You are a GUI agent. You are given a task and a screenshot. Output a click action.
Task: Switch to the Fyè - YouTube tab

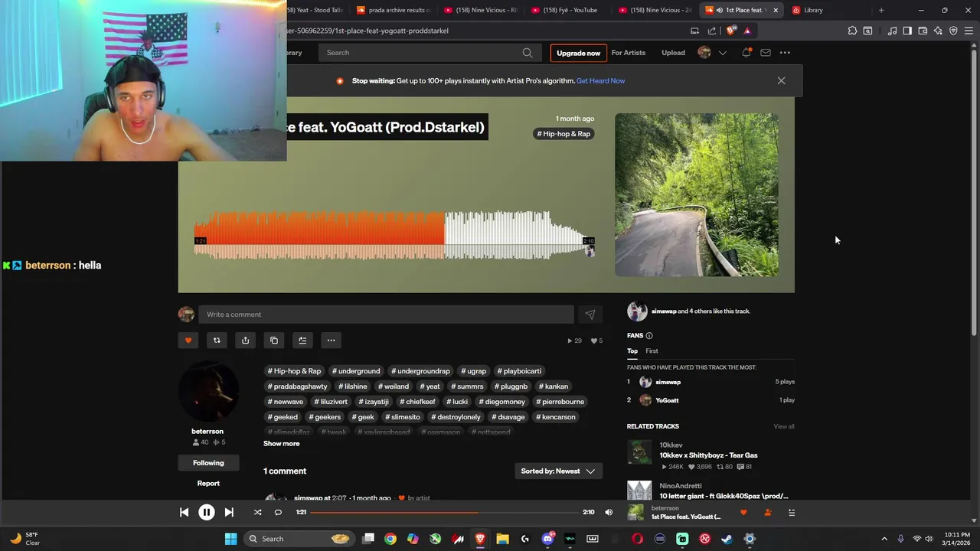(568, 10)
